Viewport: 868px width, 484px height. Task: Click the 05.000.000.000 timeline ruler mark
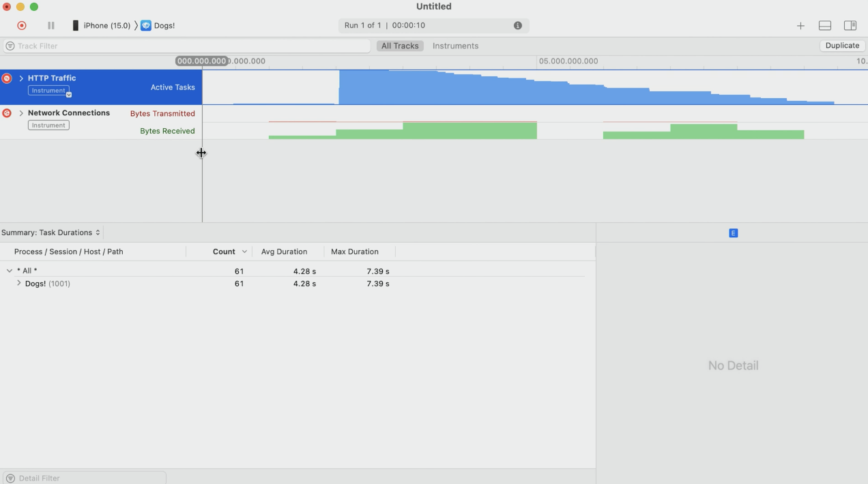[568, 61]
